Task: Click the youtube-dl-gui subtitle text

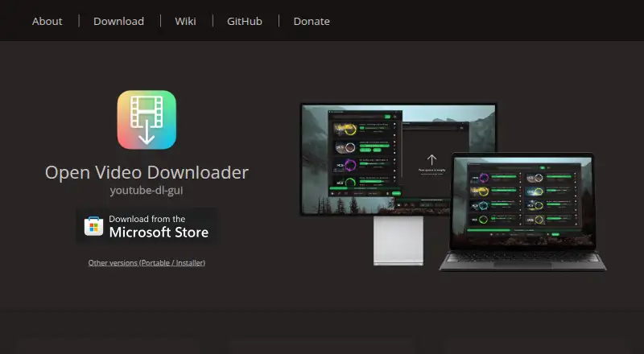Action: click(147, 191)
